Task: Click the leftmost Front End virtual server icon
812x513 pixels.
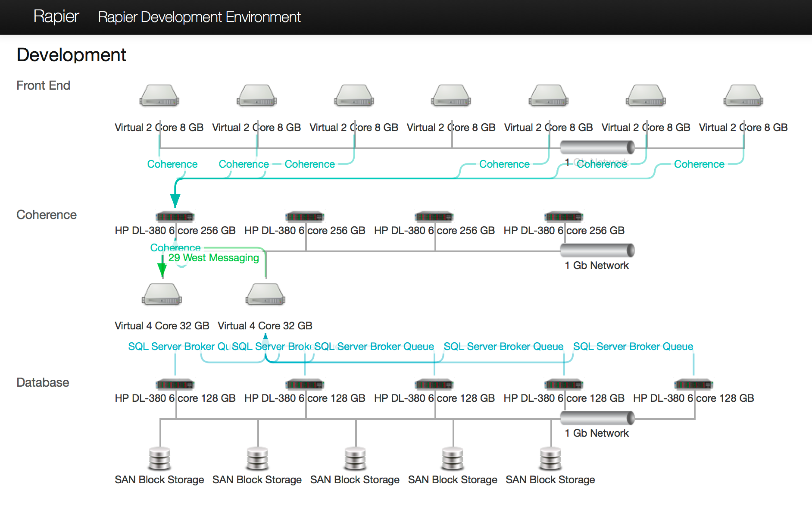Action: (159, 96)
